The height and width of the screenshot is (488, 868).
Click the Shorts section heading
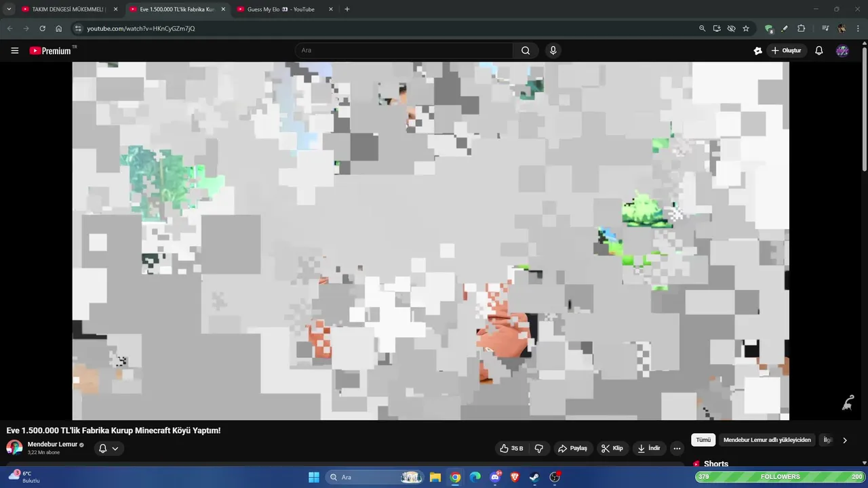(x=716, y=464)
